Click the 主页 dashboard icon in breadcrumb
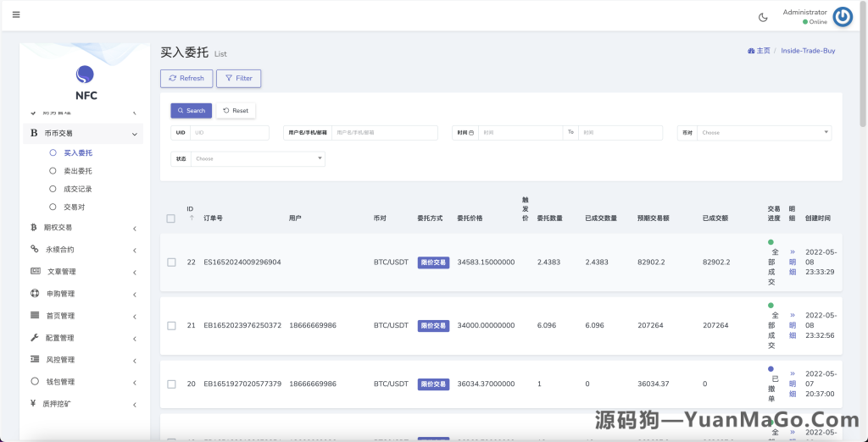The height and width of the screenshot is (442, 868). click(751, 51)
